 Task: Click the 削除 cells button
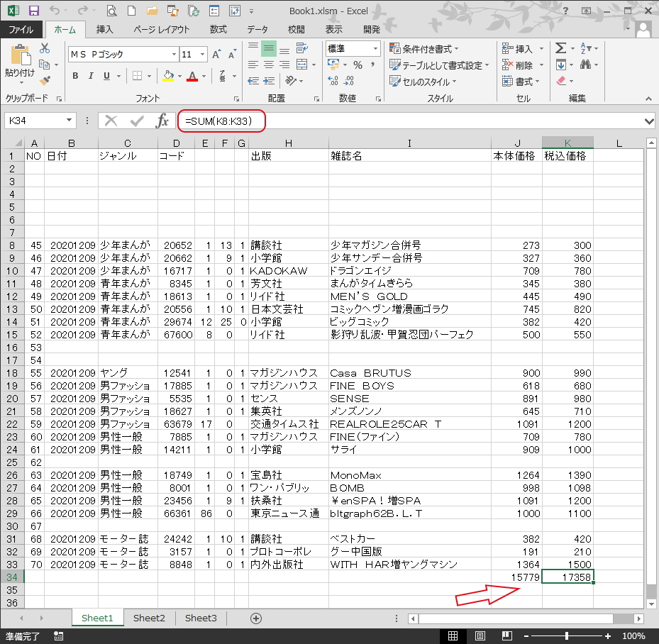coord(518,65)
